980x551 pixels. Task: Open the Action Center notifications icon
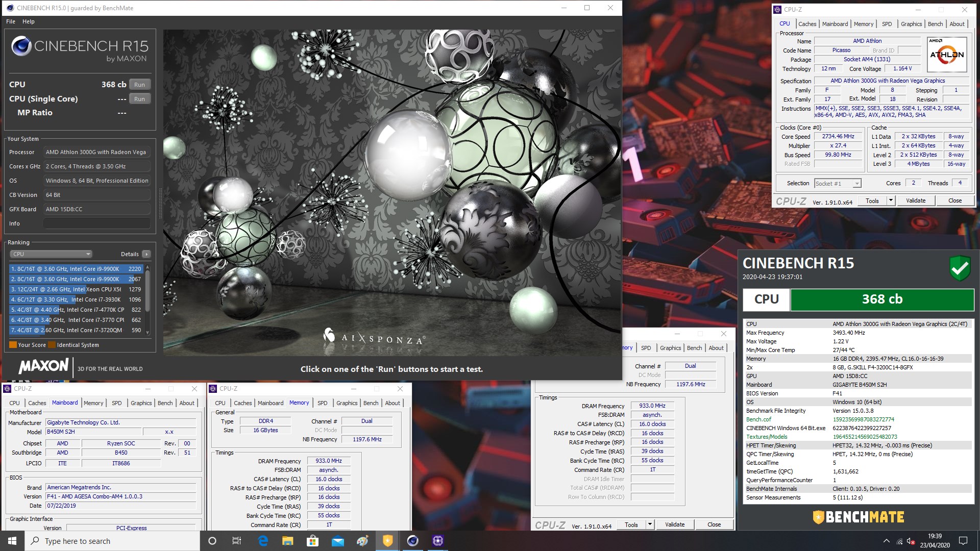point(963,541)
